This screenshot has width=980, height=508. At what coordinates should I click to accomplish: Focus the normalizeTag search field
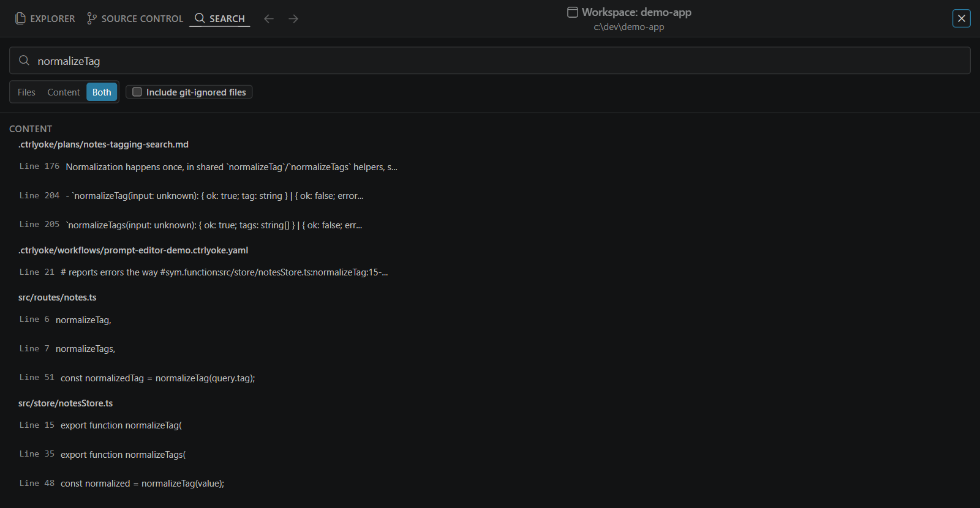[490, 61]
